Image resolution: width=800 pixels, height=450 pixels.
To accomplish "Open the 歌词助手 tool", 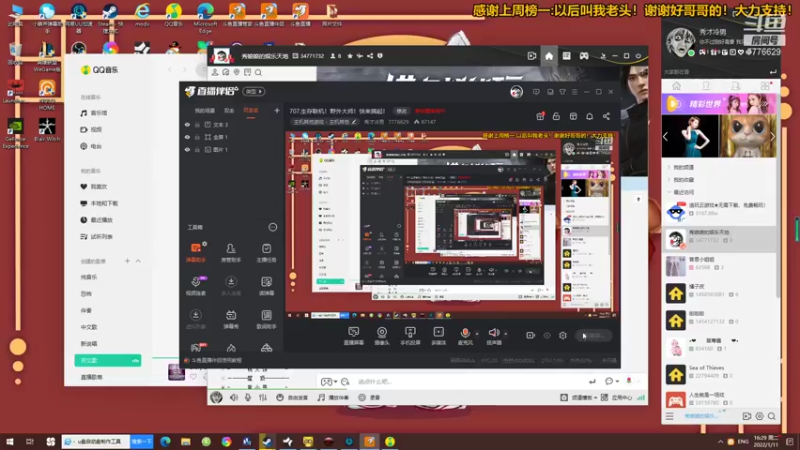I will click(x=266, y=319).
